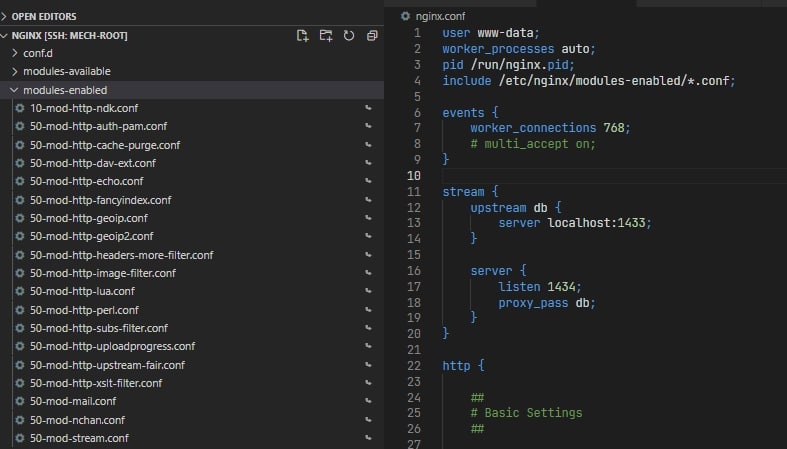Click symlink badge on 50-mod-stream.conf row

[x=368, y=438]
